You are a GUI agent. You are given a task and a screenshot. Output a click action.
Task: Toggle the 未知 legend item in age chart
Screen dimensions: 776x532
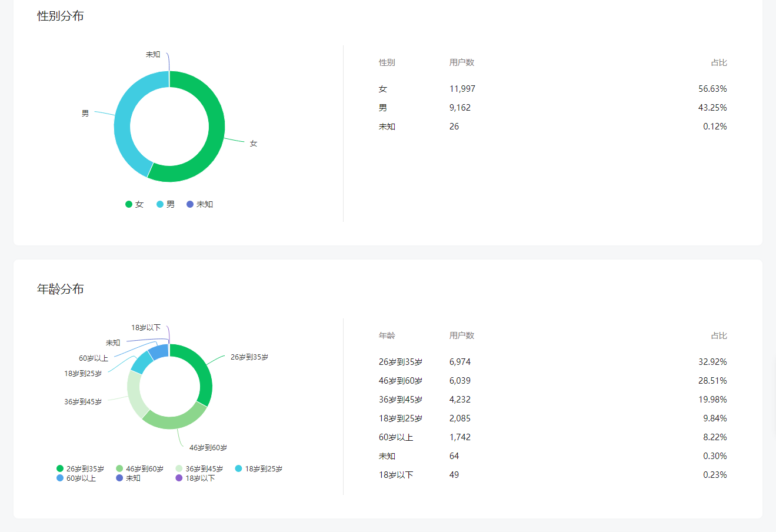pyautogui.click(x=128, y=478)
